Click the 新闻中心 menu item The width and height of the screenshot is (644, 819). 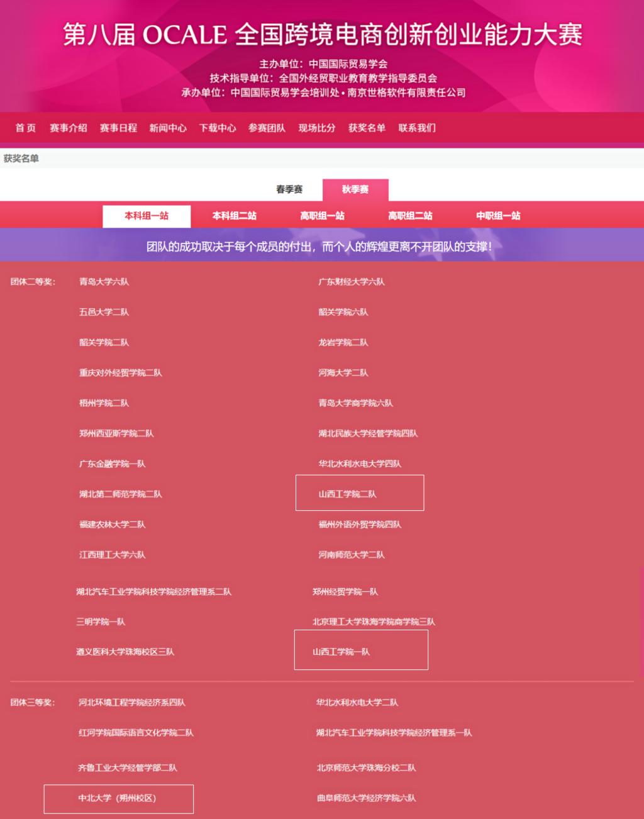[168, 128]
